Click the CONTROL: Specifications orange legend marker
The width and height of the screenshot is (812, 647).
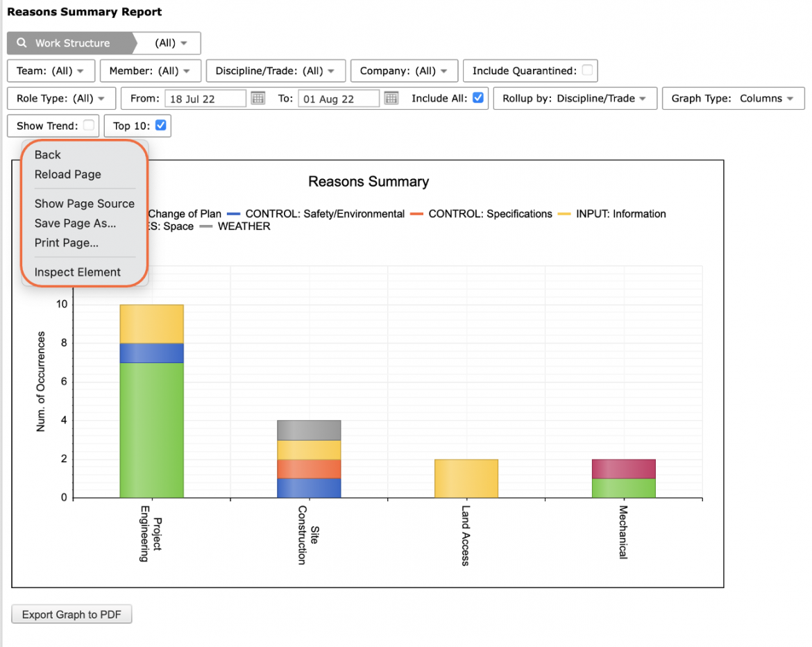pos(417,214)
